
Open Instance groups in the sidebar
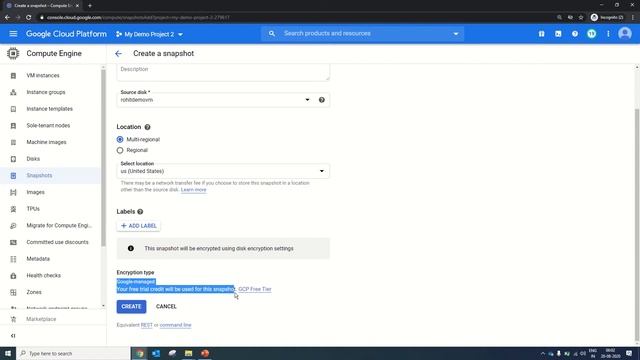46,92
